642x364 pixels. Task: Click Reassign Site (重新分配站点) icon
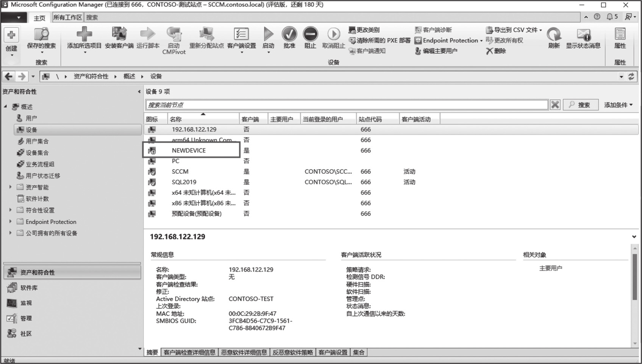(x=206, y=34)
